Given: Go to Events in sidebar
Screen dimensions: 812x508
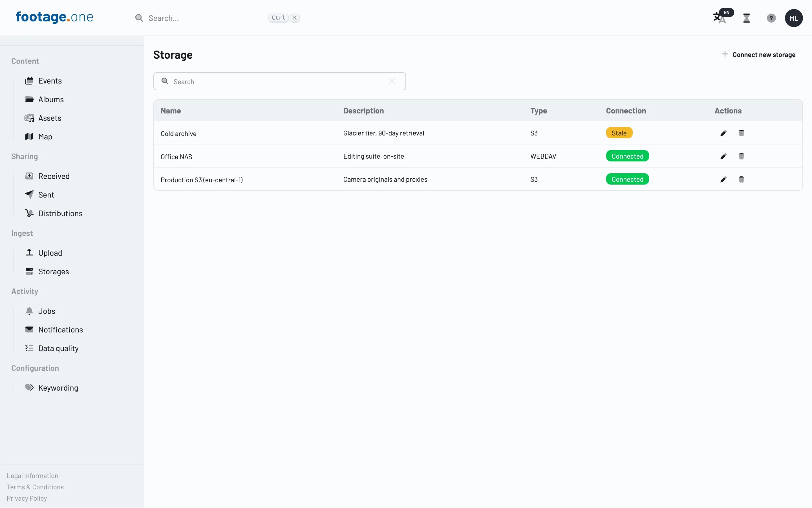Looking at the screenshot, I should [x=50, y=81].
